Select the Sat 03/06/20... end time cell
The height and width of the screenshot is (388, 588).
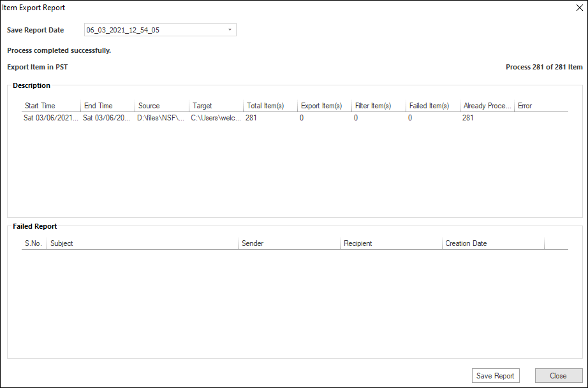107,118
